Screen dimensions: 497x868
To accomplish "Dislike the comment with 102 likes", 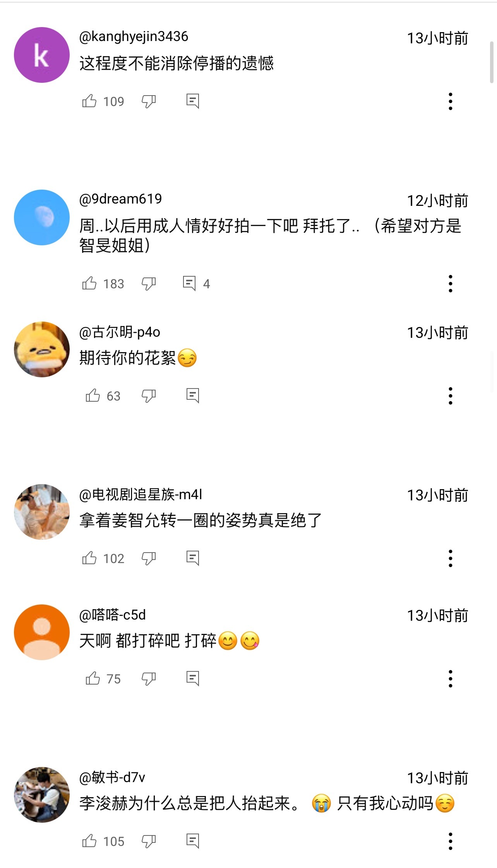I will click(149, 558).
